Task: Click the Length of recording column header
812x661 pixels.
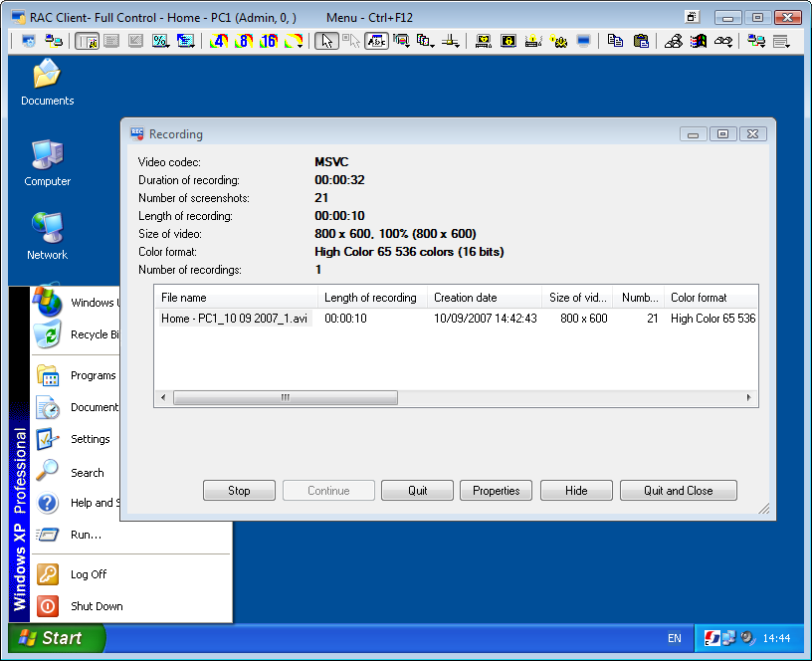Action: [372, 298]
